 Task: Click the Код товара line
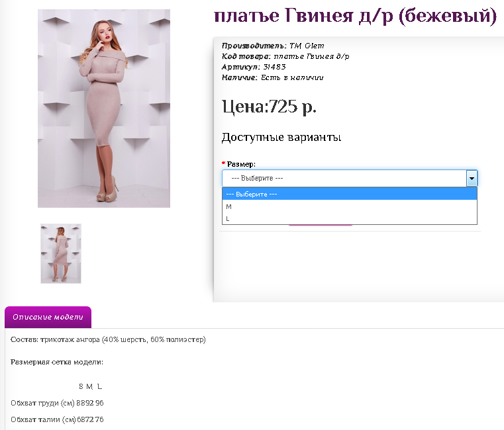(x=285, y=56)
